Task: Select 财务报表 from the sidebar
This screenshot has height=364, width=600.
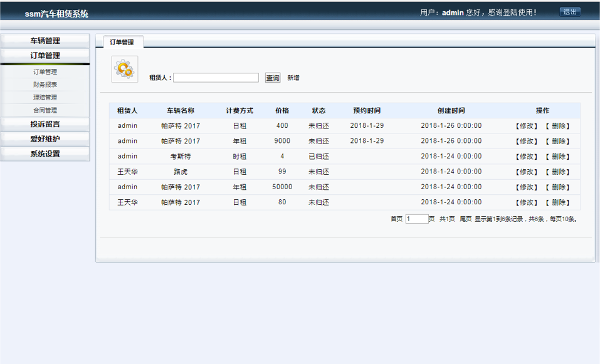Action: tap(46, 84)
